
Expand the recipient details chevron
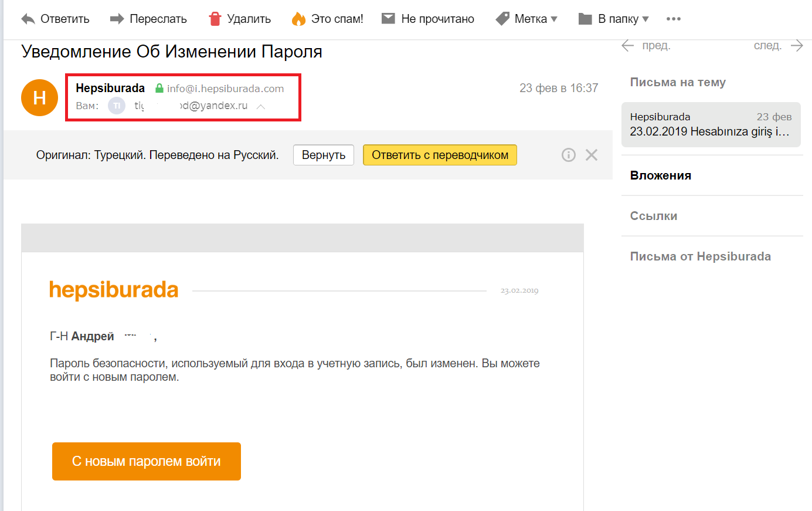[261, 106]
